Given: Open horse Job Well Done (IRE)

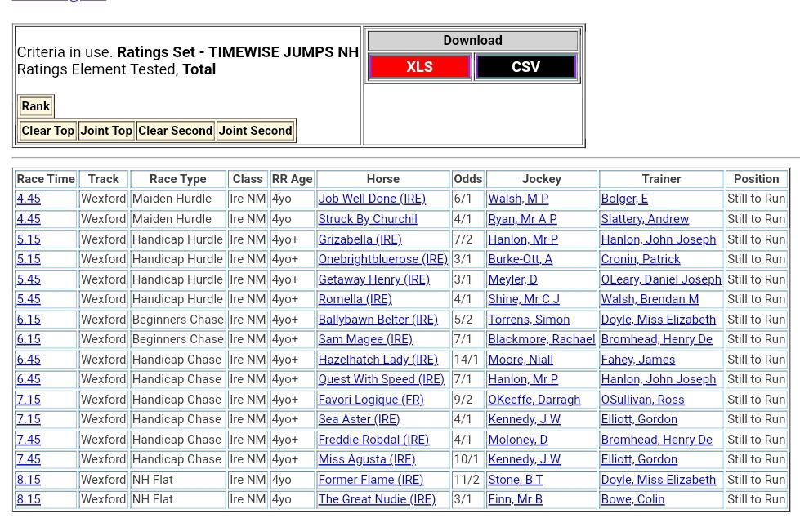Looking at the screenshot, I should 372,199.
